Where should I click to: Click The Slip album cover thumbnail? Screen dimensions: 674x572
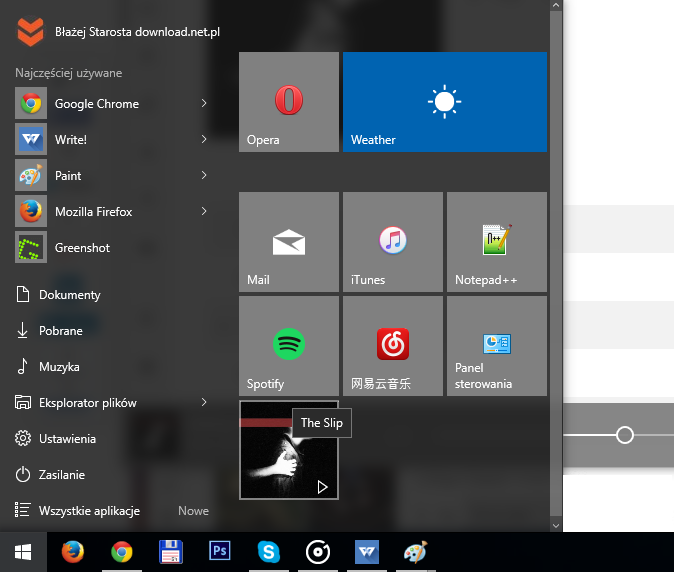point(289,450)
